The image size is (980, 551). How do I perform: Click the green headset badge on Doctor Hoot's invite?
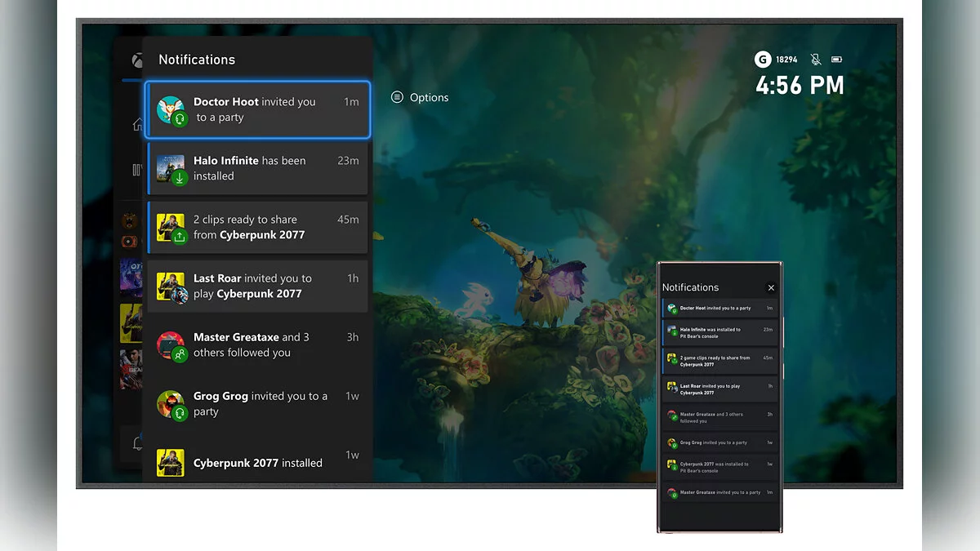180,119
